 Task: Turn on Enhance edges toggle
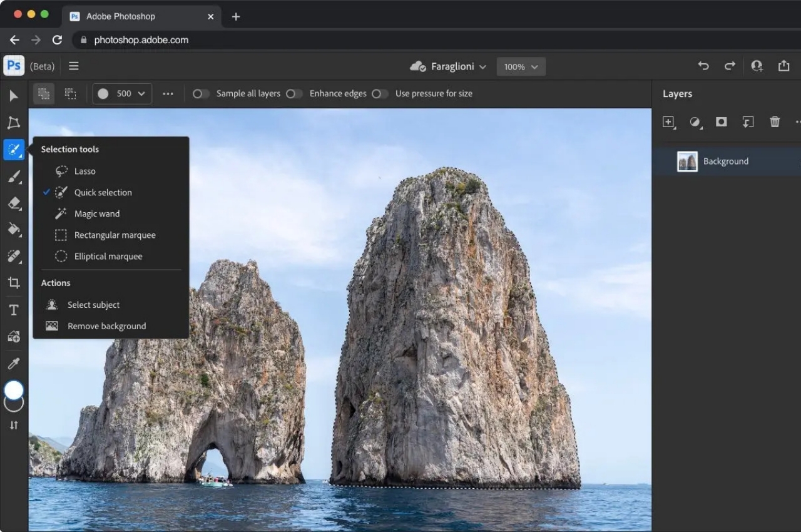tap(294, 94)
